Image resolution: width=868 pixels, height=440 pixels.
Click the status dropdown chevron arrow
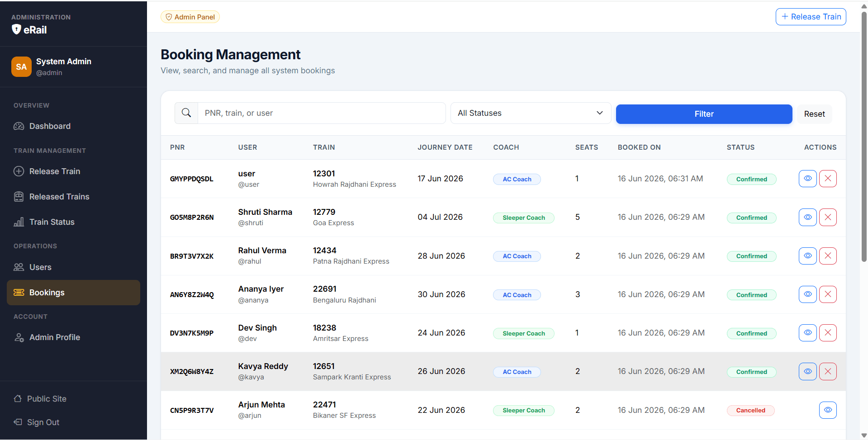click(600, 113)
